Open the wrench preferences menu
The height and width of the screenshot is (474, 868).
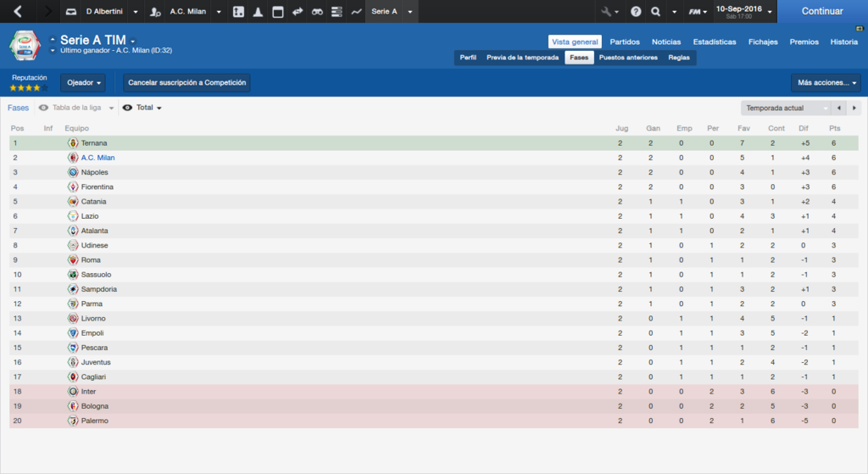point(605,12)
